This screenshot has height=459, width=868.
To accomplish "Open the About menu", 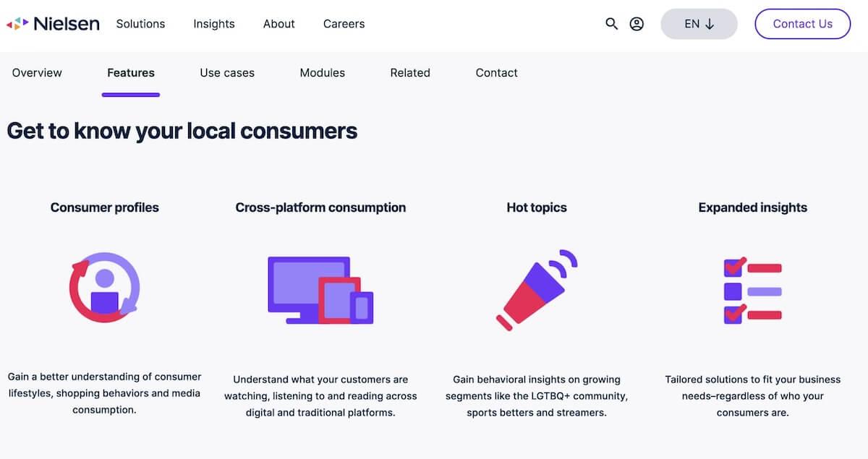I will point(279,24).
